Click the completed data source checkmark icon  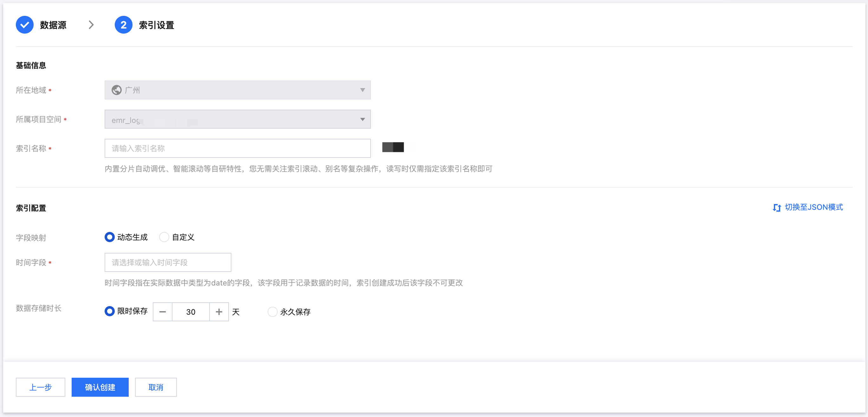pos(25,25)
